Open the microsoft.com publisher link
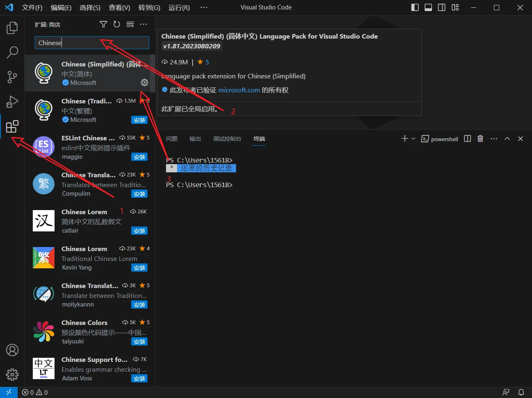Screen dimensions: 532x398 [239, 90]
